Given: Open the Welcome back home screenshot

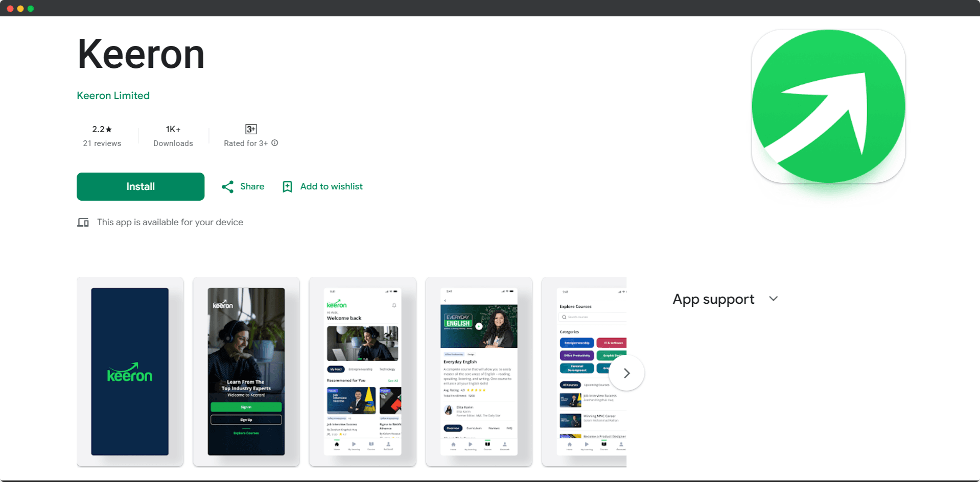Looking at the screenshot, I should click(x=363, y=372).
